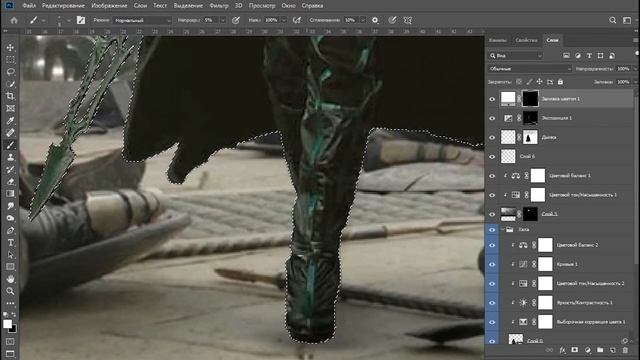The width and height of the screenshot is (640, 360).
Task: Click the Home icon in options bar
Action: (14, 20)
